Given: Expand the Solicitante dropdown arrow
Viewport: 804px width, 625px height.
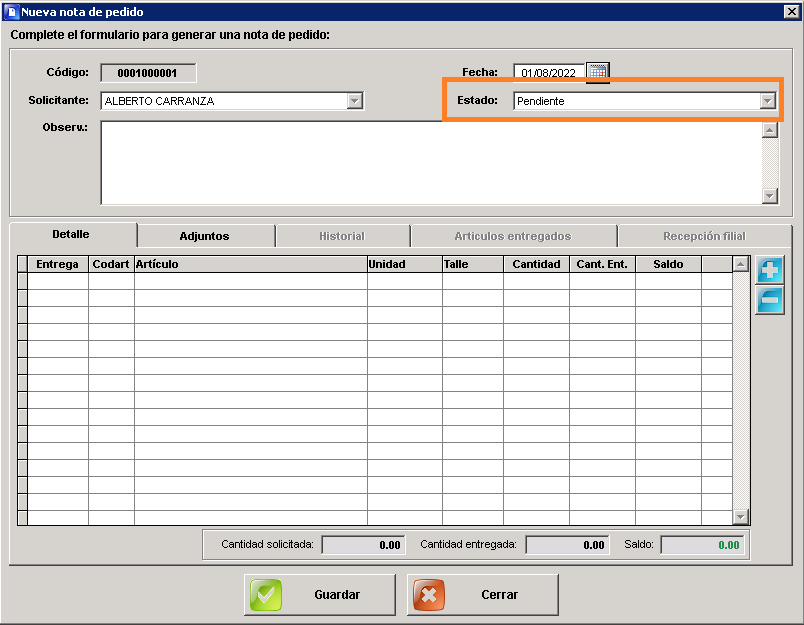Looking at the screenshot, I should (x=354, y=101).
